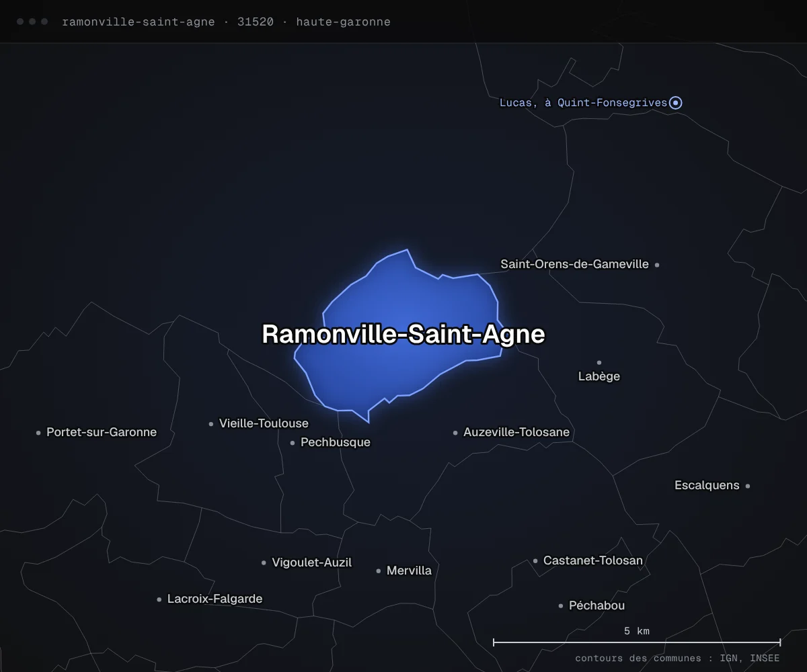Click the Vieille-Toulouse label
Viewport: 807px width, 672px height.
click(264, 423)
